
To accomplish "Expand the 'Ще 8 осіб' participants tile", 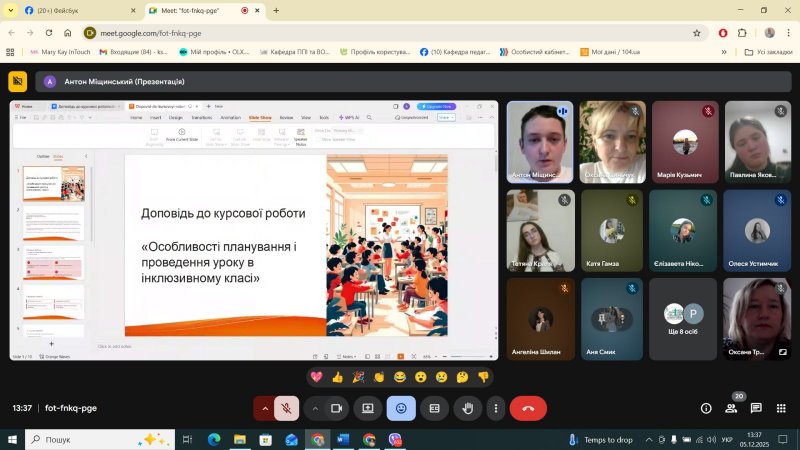I will point(683,318).
